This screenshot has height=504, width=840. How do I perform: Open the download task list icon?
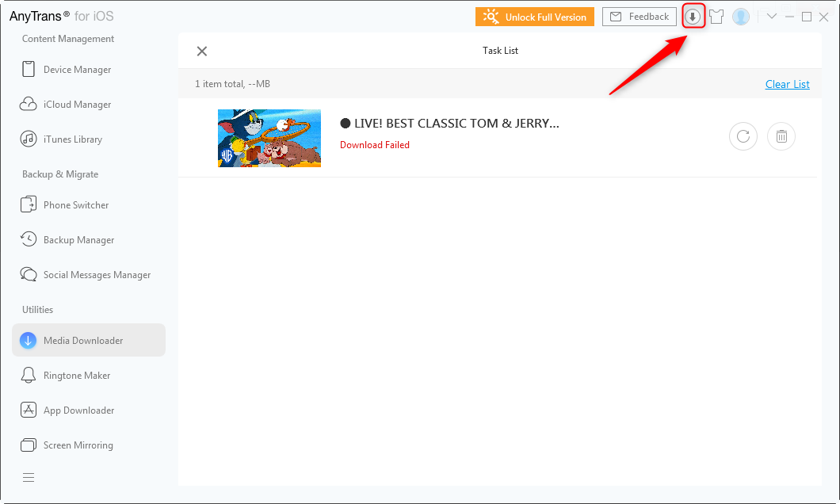point(693,17)
